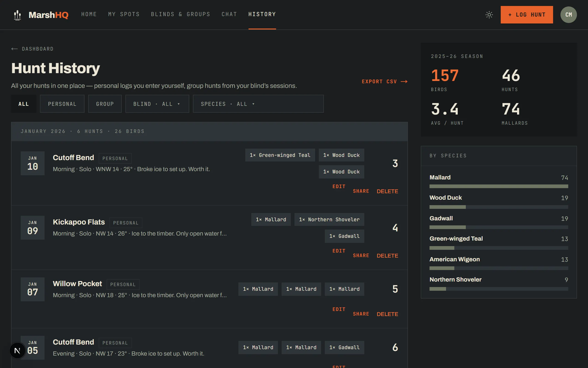Click the JAN 09 date tile
The height and width of the screenshot is (368, 588).
point(33,228)
